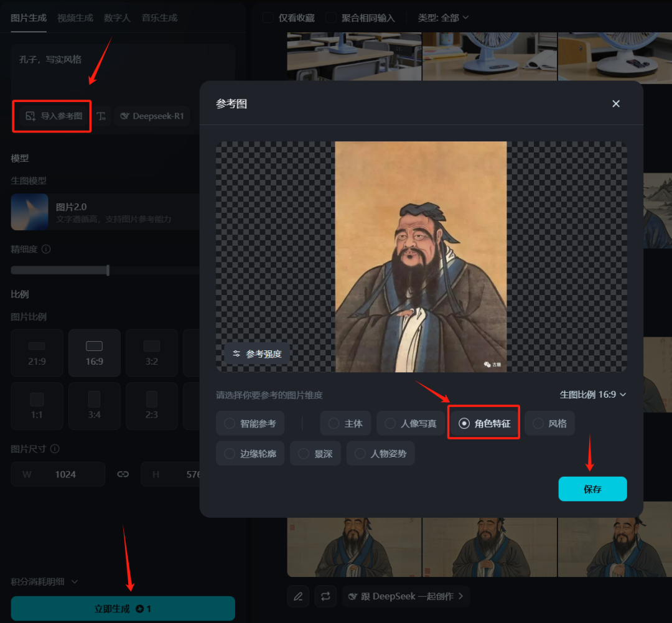Click the prompt text 孔子，写实风格
Screen dimensions: 672x623
pos(50,59)
